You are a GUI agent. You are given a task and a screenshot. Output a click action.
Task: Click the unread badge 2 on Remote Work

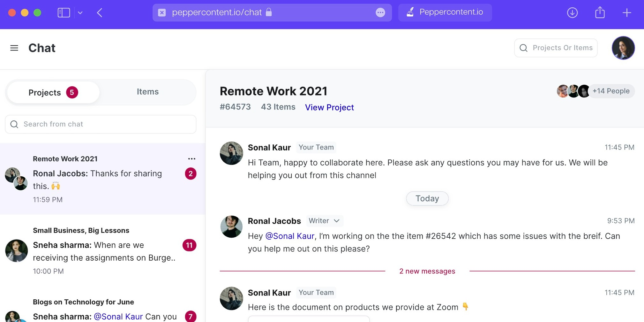click(x=191, y=173)
